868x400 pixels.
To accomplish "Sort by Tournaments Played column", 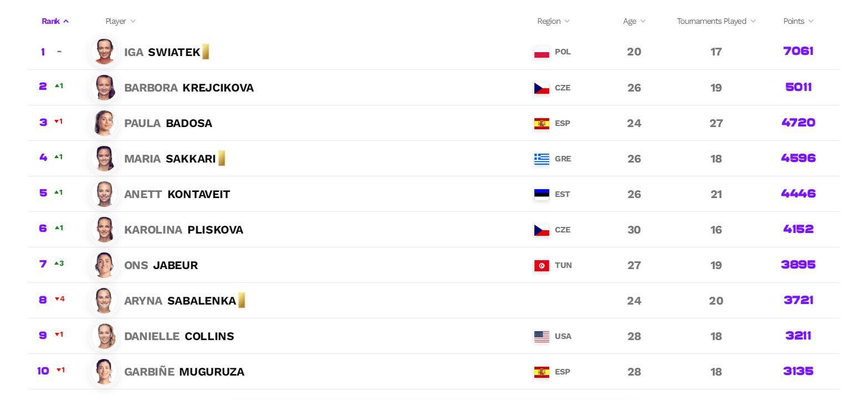I will 716,21.
